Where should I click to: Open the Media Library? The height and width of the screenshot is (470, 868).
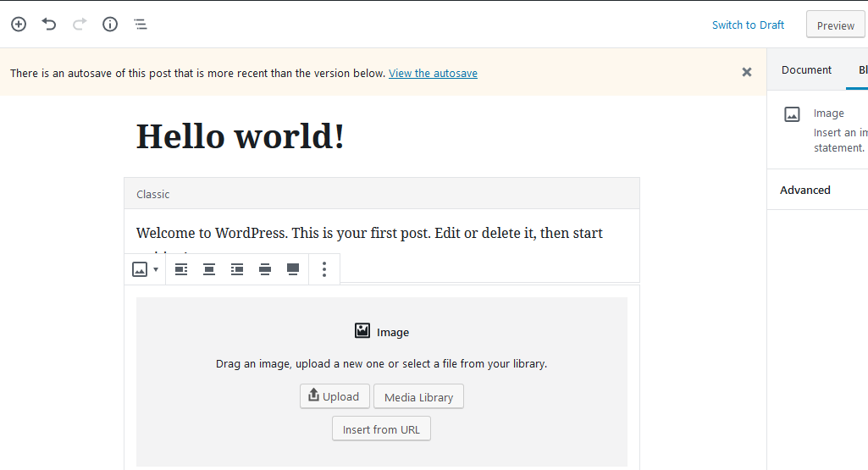click(x=418, y=396)
